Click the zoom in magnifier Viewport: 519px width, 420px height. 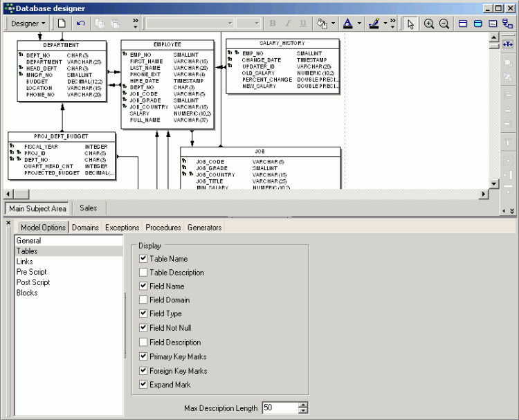pos(429,24)
